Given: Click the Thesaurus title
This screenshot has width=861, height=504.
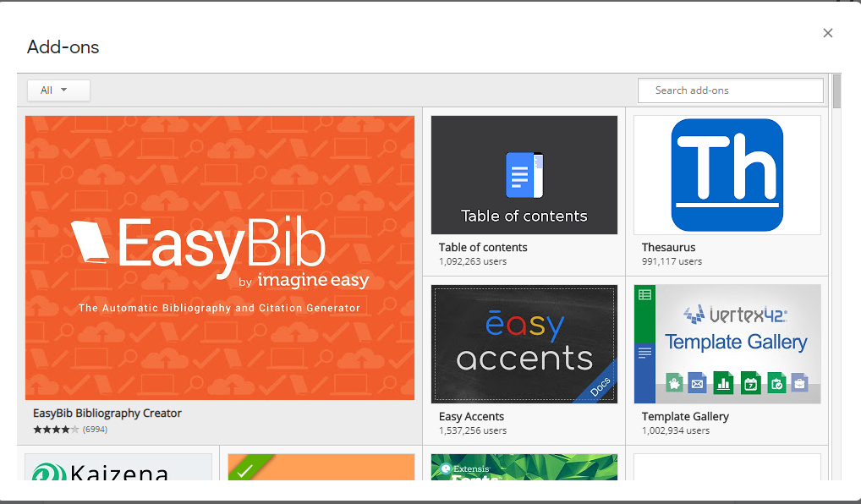Looking at the screenshot, I should point(668,247).
